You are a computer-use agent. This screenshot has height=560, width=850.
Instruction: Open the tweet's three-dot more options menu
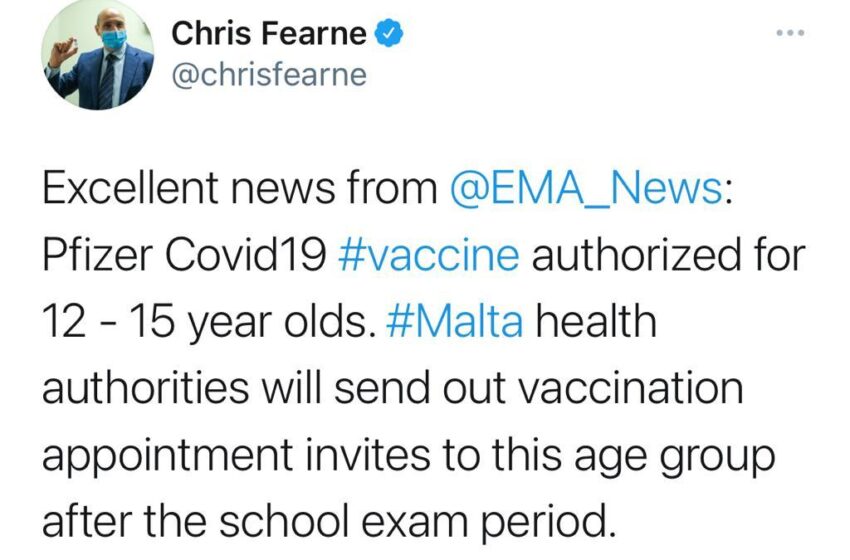click(x=790, y=34)
